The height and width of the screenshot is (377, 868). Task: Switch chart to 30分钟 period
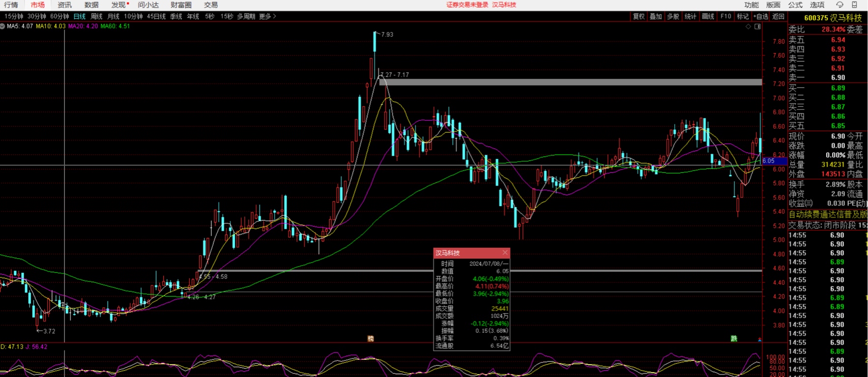click(37, 16)
